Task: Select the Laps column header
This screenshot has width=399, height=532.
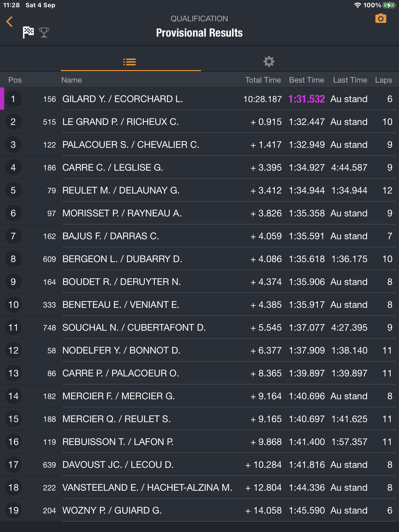Action: [383, 80]
